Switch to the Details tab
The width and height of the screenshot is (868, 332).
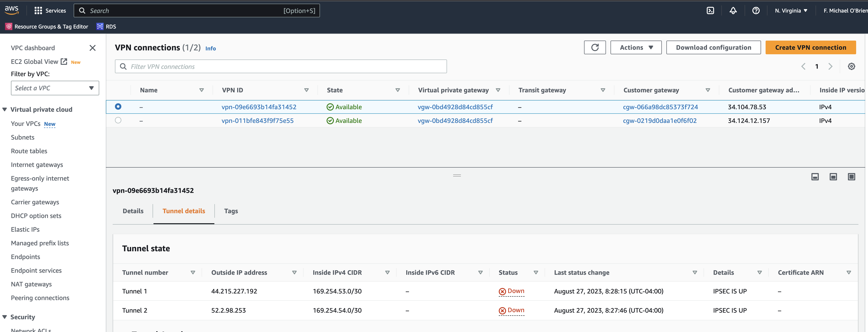[133, 211]
